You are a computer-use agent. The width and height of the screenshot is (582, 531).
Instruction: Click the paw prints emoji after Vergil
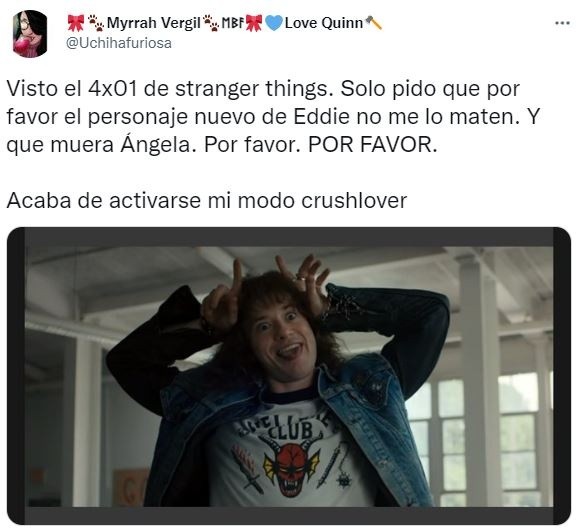coord(211,23)
